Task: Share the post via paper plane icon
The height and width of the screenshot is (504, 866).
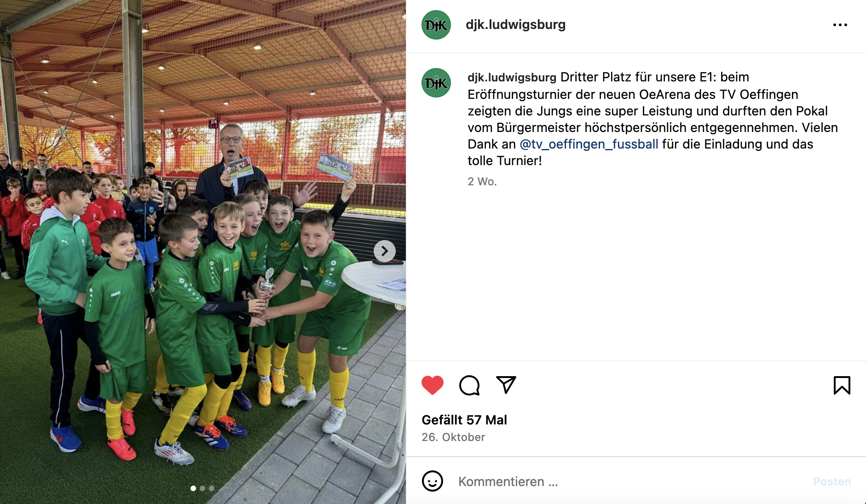Action: [x=506, y=385]
